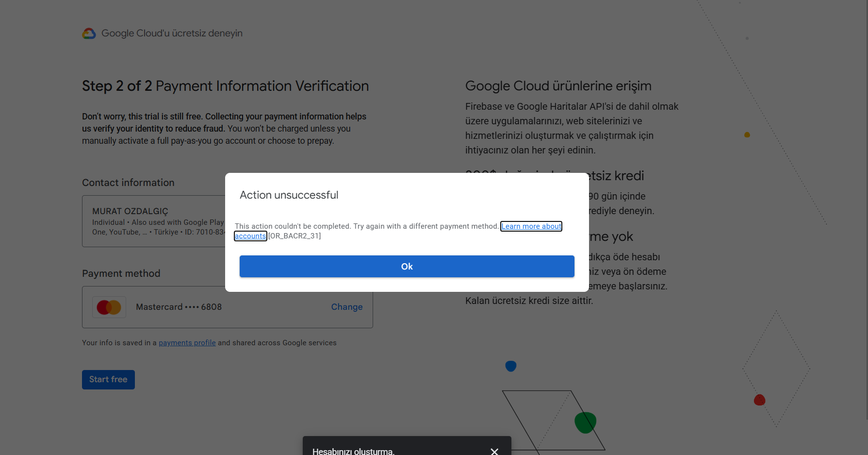Open the payments profile link

[187, 343]
